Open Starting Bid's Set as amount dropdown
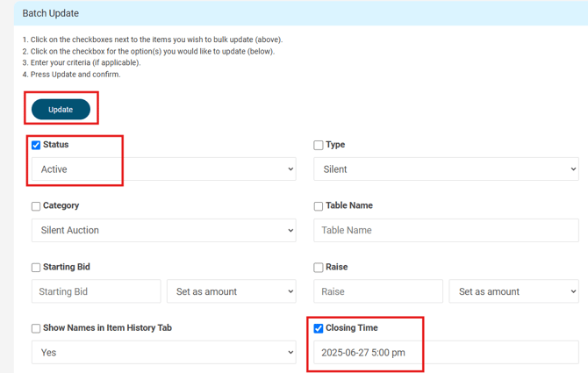Viewport: 588px width, 373px height. [x=232, y=291]
